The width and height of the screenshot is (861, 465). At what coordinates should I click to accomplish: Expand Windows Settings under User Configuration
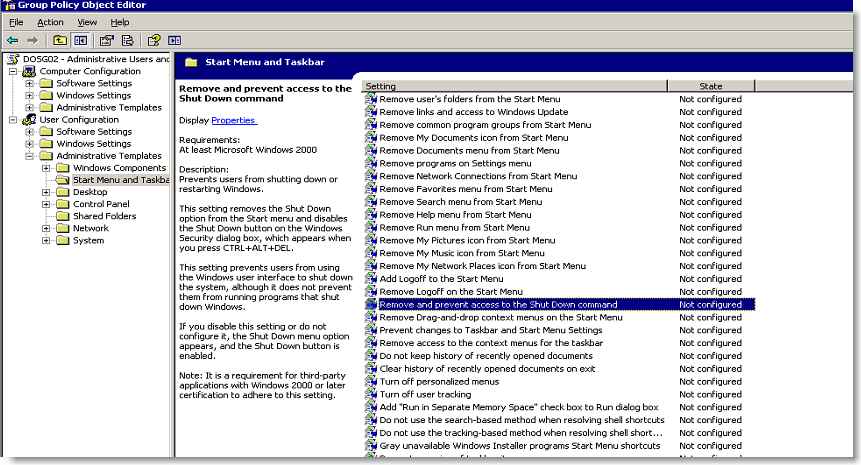[x=30, y=144]
